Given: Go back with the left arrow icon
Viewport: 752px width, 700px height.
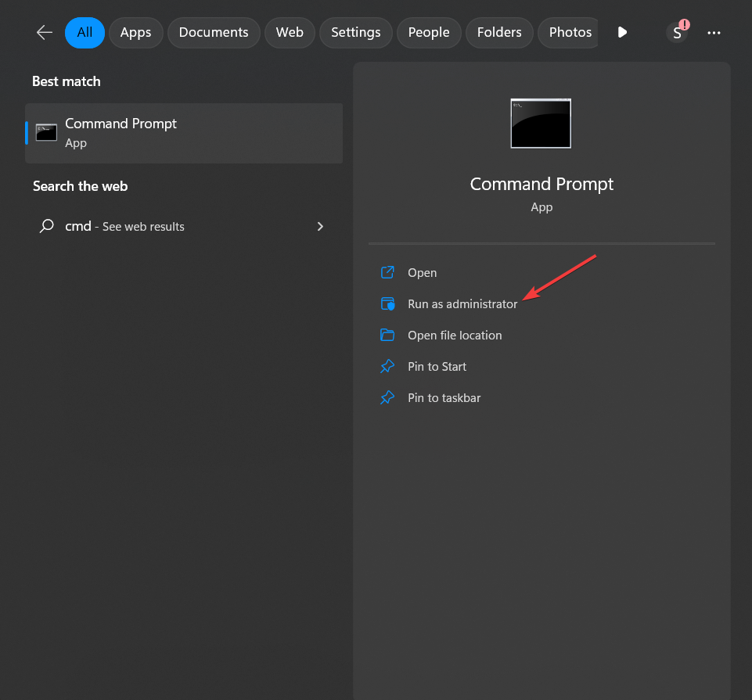Looking at the screenshot, I should (44, 33).
